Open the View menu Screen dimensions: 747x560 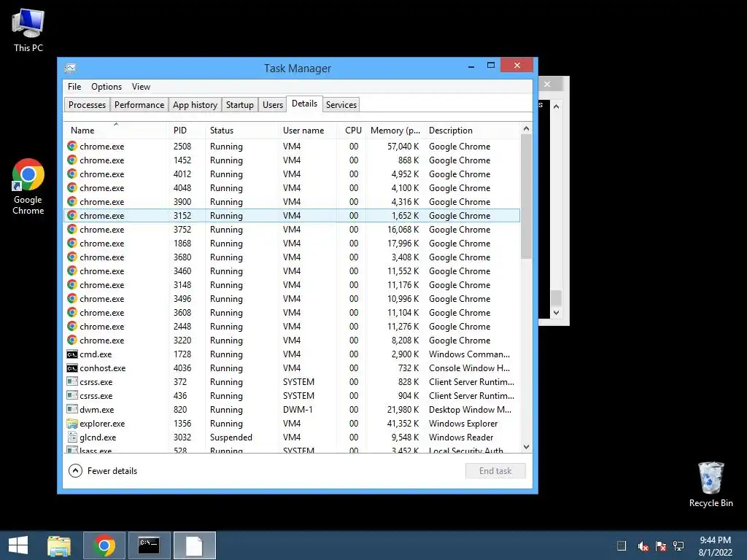tap(141, 87)
